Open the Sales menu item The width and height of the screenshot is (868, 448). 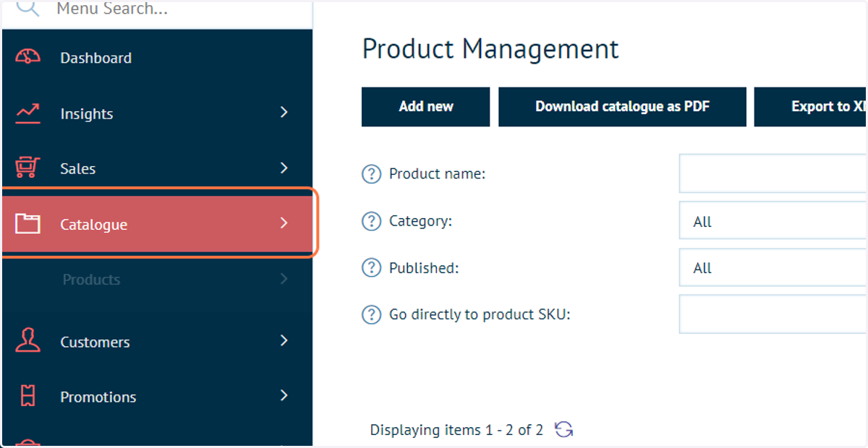tap(157, 168)
